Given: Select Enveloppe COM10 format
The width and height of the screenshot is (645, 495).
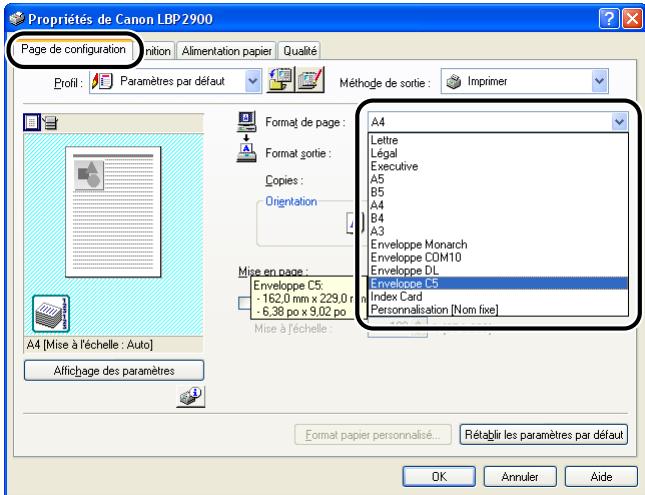Looking at the screenshot, I should pos(498,258).
